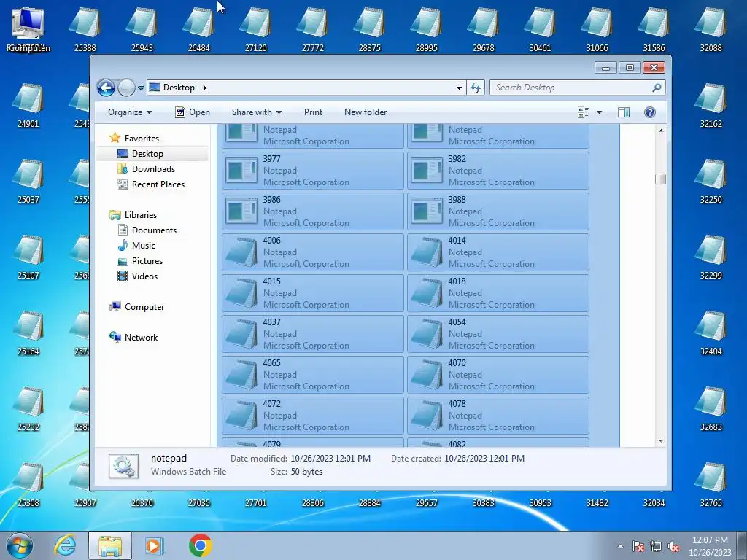This screenshot has width=747, height=560.
Task: Open Windows Media Player from taskbar
Action: 154,545
